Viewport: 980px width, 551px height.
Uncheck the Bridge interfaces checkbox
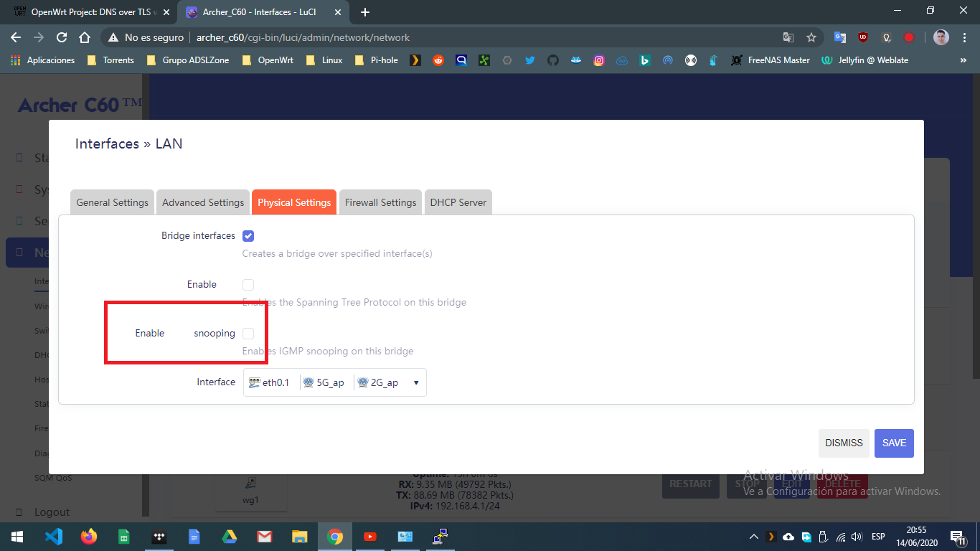(248, 235)
